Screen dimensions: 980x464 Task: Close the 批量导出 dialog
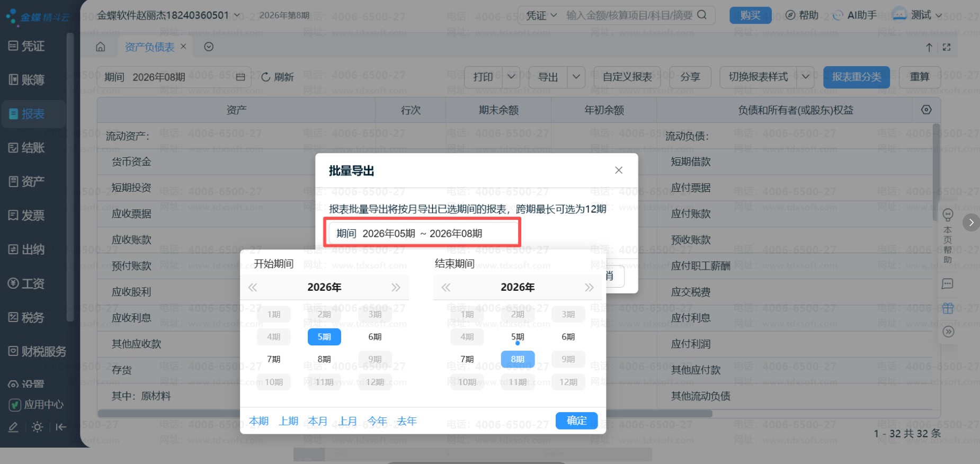(x=618, y=170)
